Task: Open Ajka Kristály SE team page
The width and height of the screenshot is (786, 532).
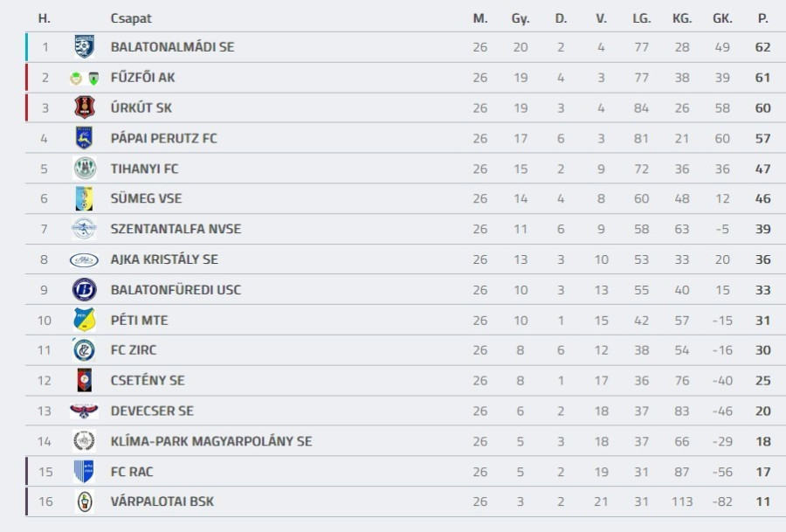Action: [164, 259]
